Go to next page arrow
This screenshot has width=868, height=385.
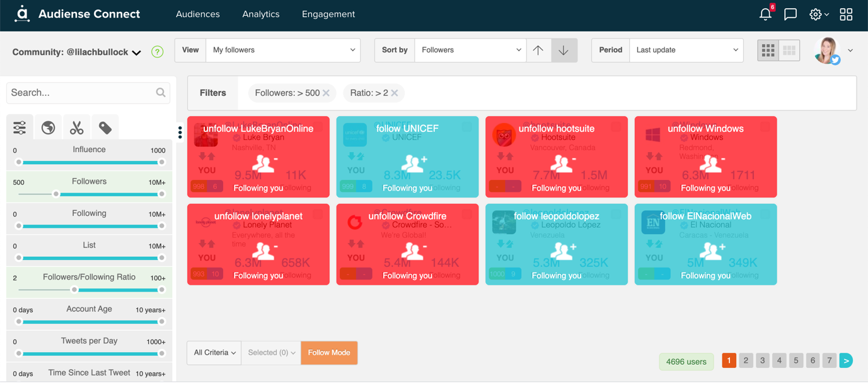pos(846,360)
